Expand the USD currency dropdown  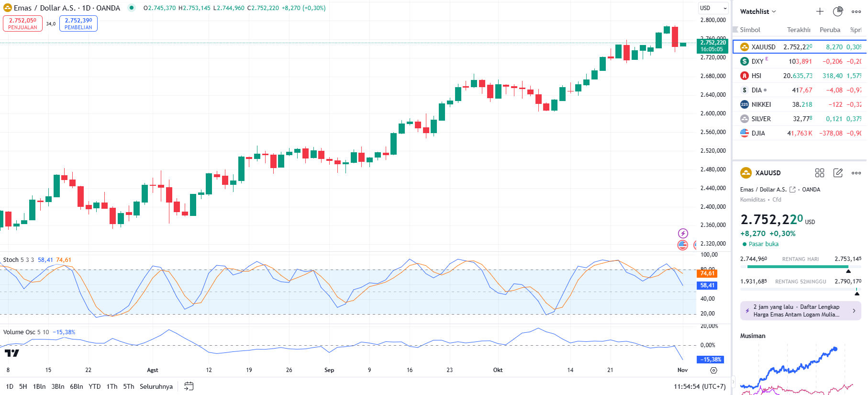[713, 8]
